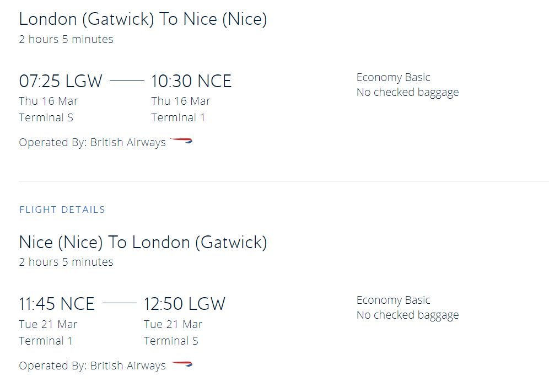The image size is (549, 392).
Task: Click the 12:50 LGW arrival time
Action: (x=185, y=304)
